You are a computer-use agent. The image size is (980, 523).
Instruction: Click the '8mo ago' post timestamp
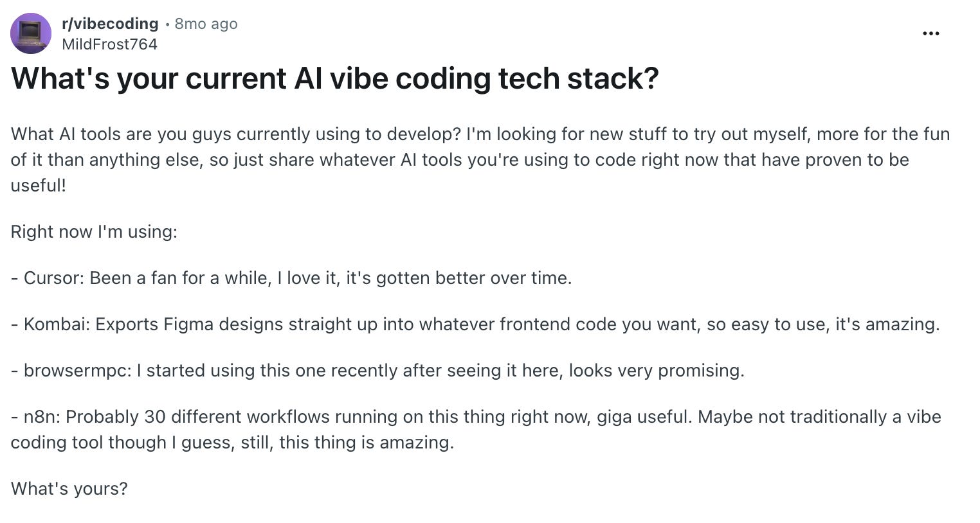pos(206,24)
